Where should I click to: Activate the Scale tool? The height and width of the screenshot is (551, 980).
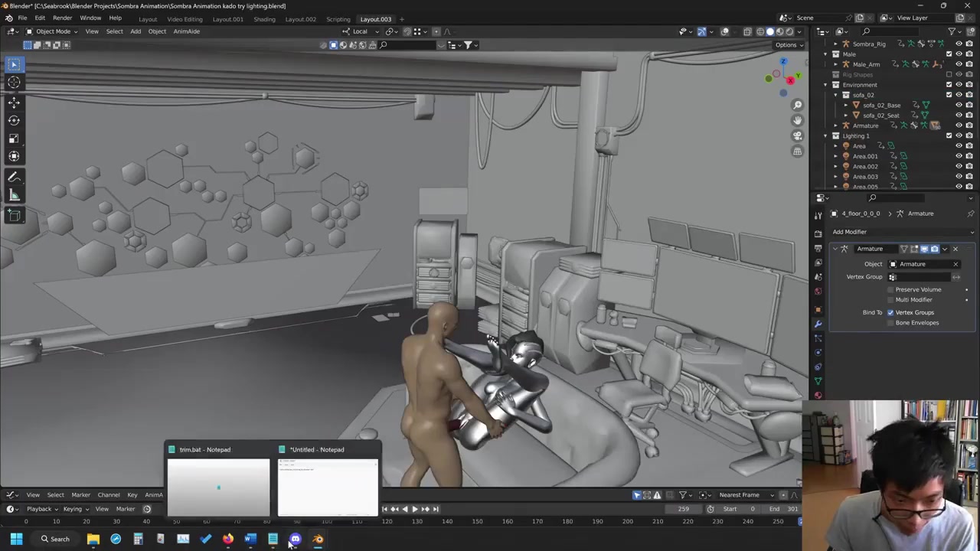[14, 139]
